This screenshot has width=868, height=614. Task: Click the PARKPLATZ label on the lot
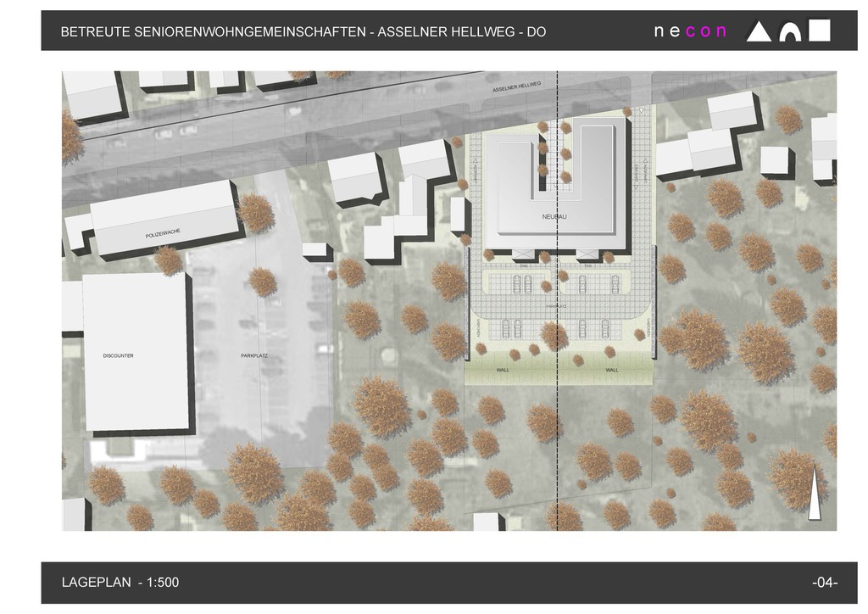click(x=254, y=356)
